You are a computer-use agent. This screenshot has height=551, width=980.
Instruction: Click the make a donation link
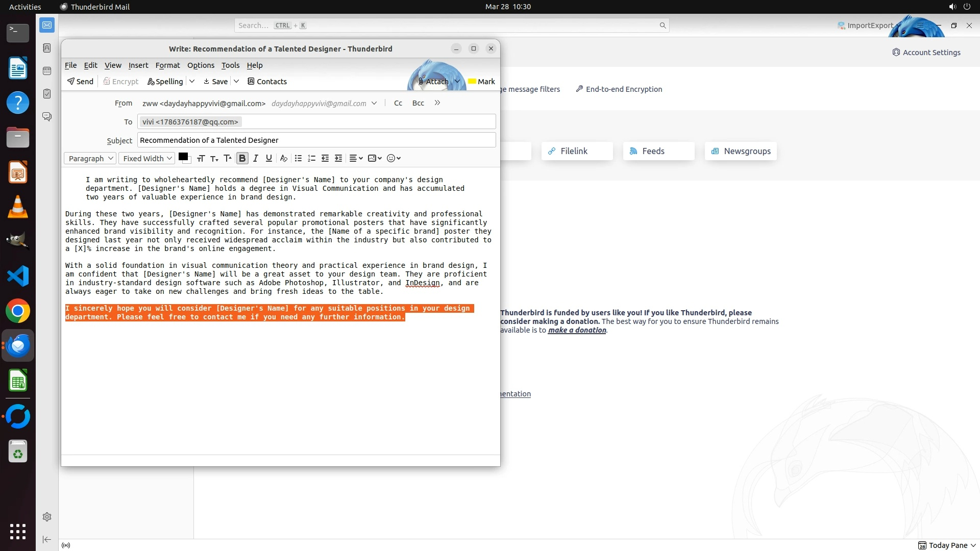pyautogui.click(x=577, y=330)
